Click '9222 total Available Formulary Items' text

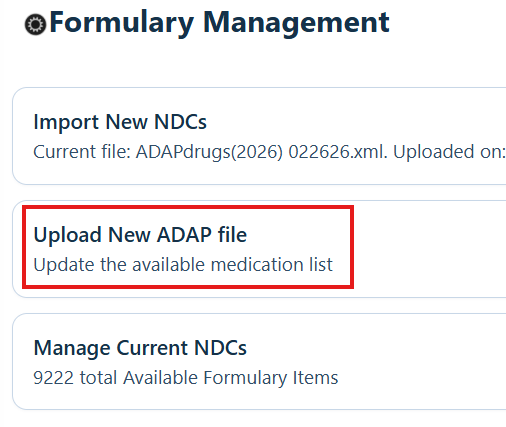tap(186, 378)
